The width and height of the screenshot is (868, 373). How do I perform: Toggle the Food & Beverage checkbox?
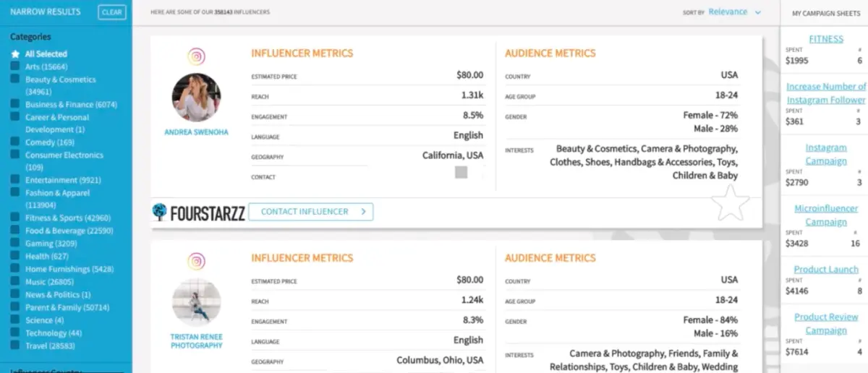(x=15, y=231)
